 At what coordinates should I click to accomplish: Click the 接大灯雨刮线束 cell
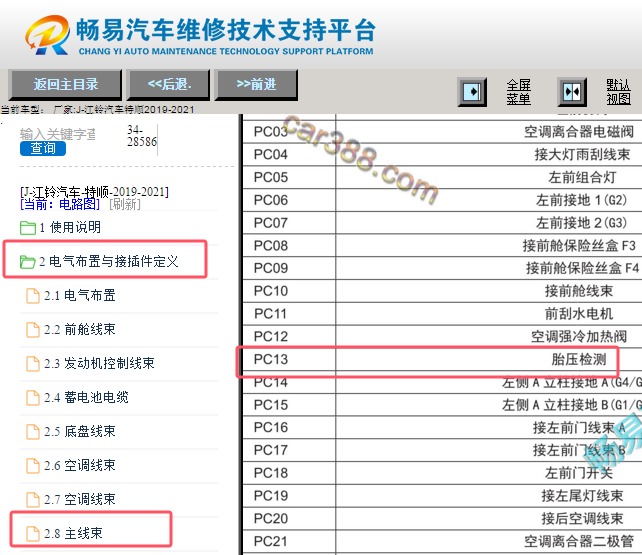click(582, 155)
